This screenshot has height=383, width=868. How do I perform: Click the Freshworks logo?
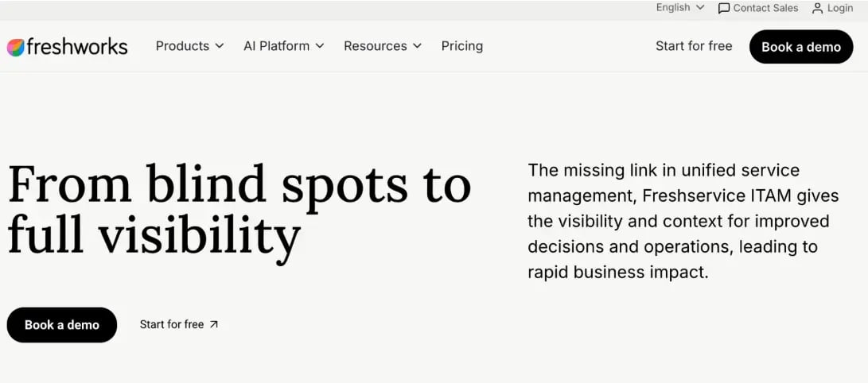coord(67,47)
